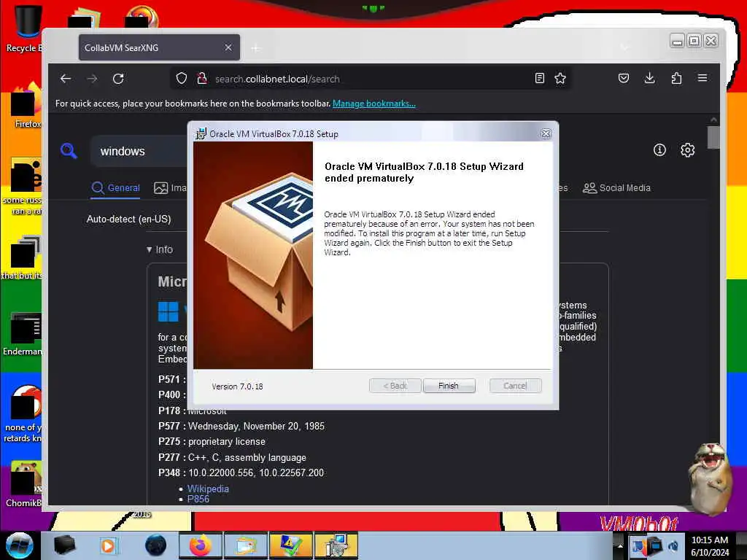Click Finish in the VirtualBox Setup dialog

[x=449, y=386]
